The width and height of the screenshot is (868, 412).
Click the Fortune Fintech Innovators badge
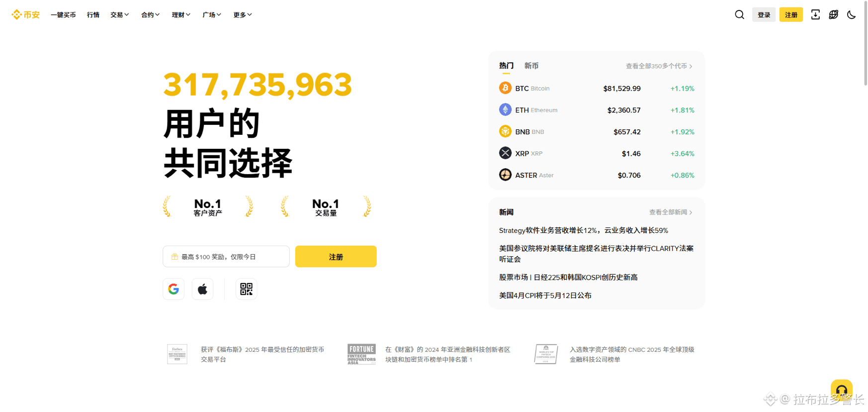361,354
